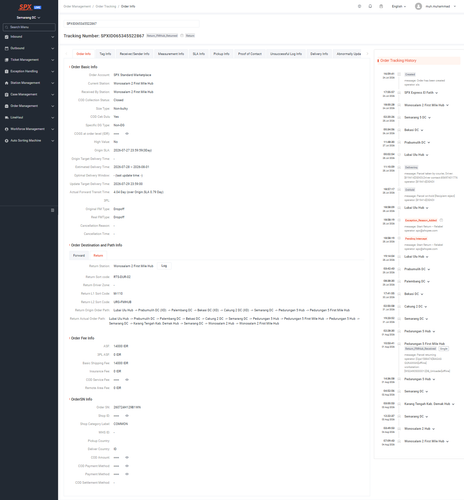Reveal COD Payment Method with the eye icon
The height and width of the screenshot is (500, 464).
click(x=127, y=466)
